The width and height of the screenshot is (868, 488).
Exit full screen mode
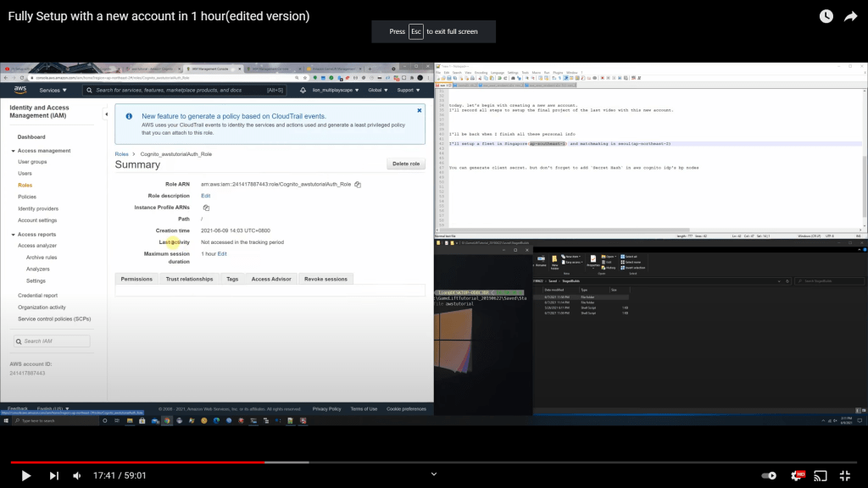[845, 475]
